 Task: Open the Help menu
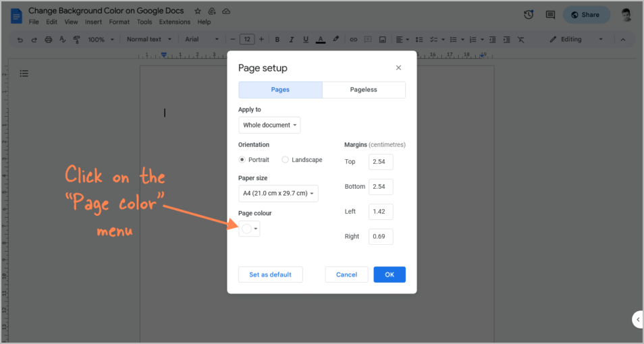[204, 22]
